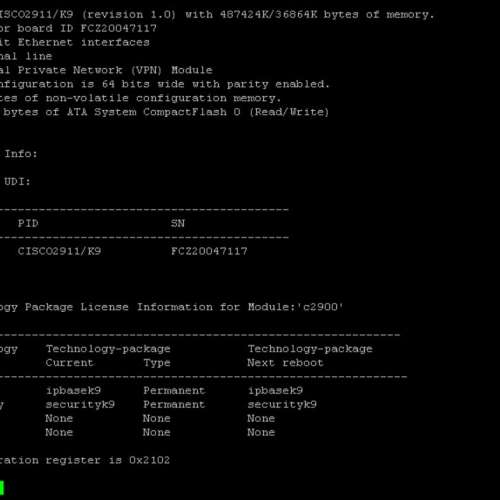Click the parity enabled text
This screenshot has height=500, width=500.
coord(278,84)
